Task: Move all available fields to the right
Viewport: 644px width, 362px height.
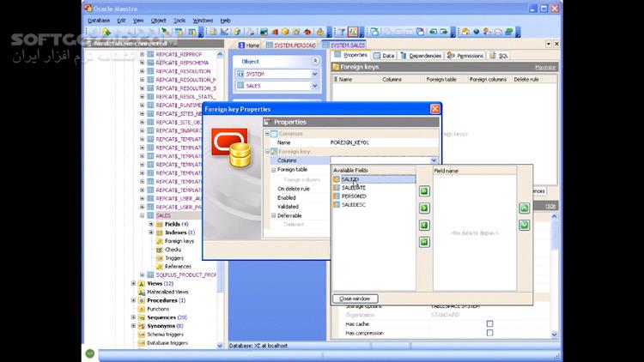Action: point(424,190)
